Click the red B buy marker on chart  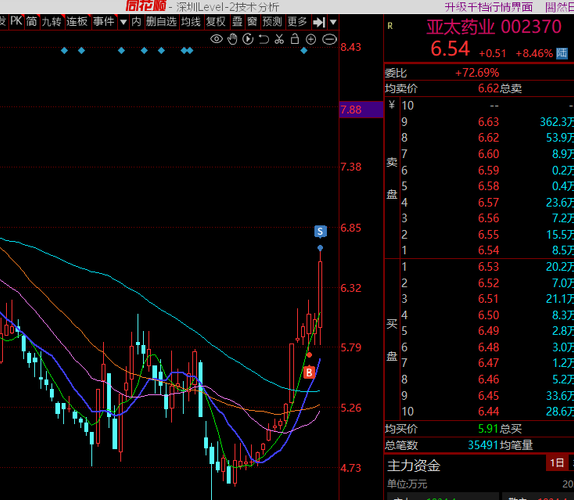click(x=309, y=373)
